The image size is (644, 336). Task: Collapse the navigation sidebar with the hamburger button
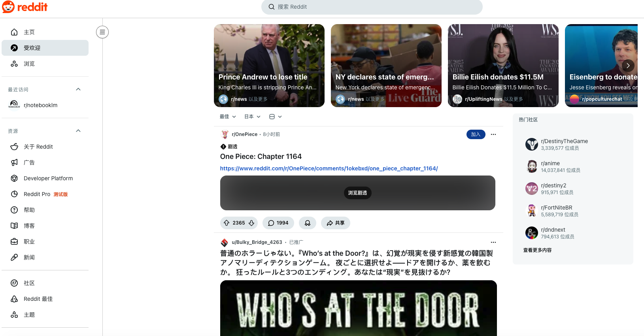tap(102, 32)
